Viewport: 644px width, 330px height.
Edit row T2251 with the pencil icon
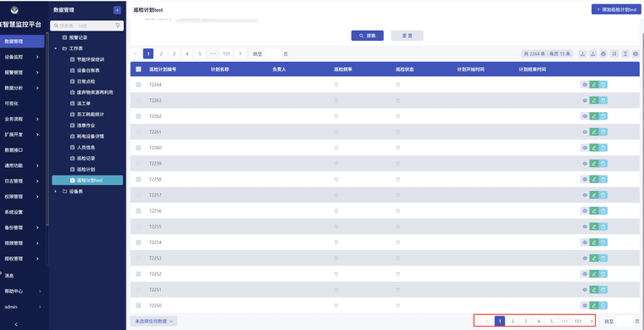tap(594, 290)
